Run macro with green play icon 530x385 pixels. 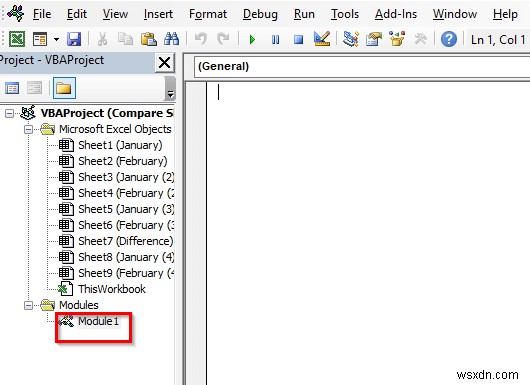(252, 40)
